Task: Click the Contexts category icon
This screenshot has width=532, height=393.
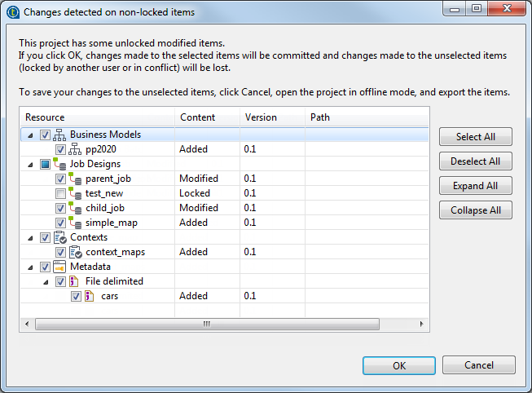Action: click(x=60, y=237)
